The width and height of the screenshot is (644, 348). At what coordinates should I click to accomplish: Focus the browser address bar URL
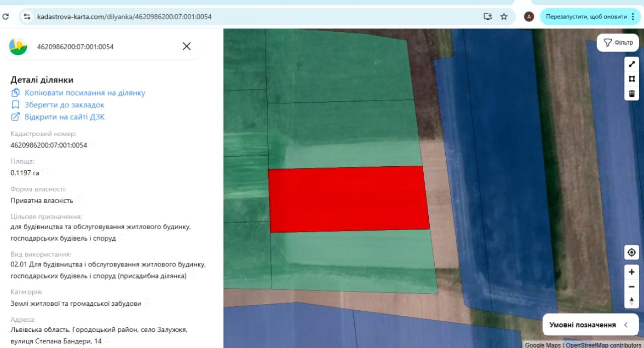pyautogui.click(x=124, y=17)
